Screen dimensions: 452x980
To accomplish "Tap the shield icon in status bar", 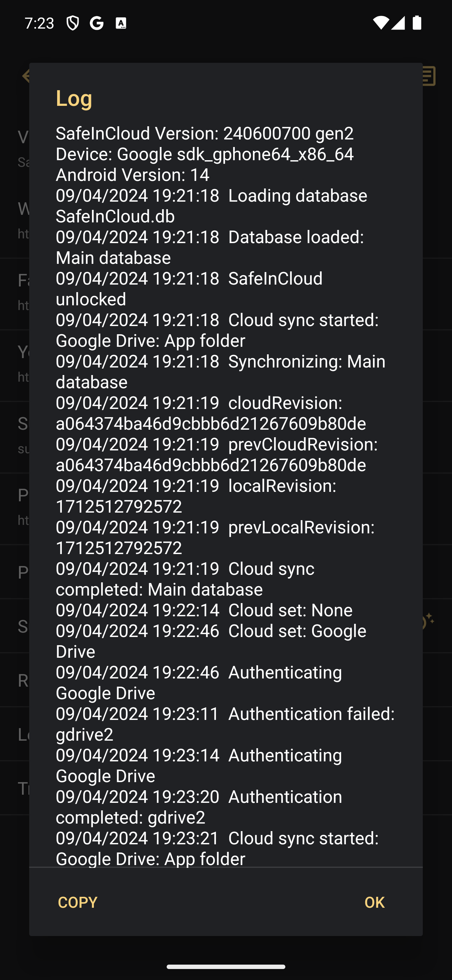I will [x=72, y=23].
